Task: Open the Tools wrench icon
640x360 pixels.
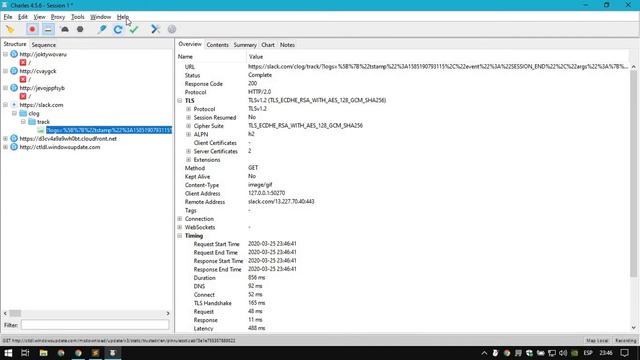Action: point(156,29)
